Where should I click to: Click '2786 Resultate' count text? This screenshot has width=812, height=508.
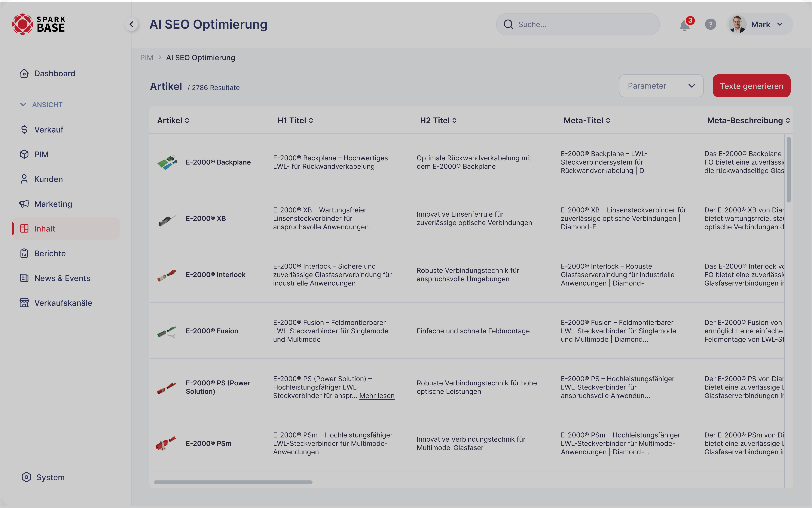pyautogui.click(x=215, y=88)
